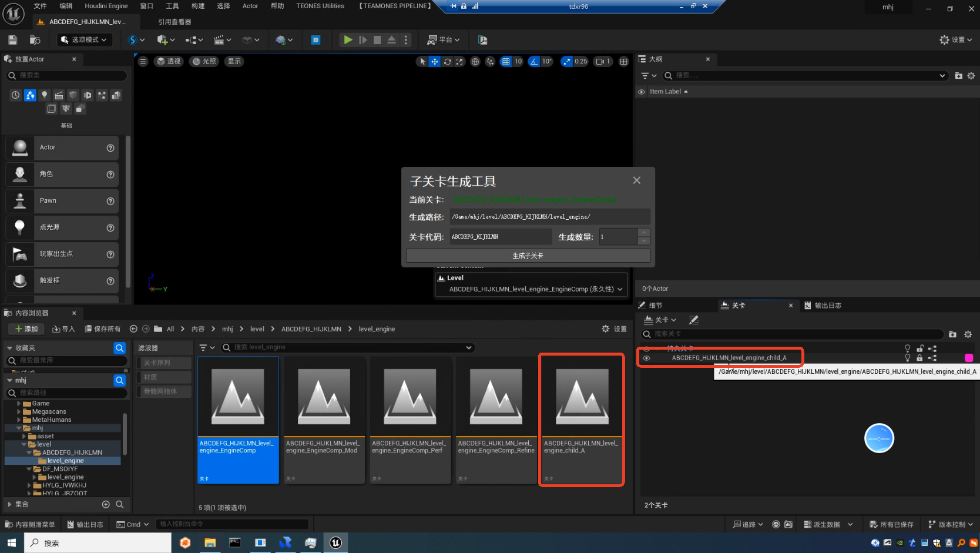Open the Lights category in Place Actor panel

coord(44,95)
